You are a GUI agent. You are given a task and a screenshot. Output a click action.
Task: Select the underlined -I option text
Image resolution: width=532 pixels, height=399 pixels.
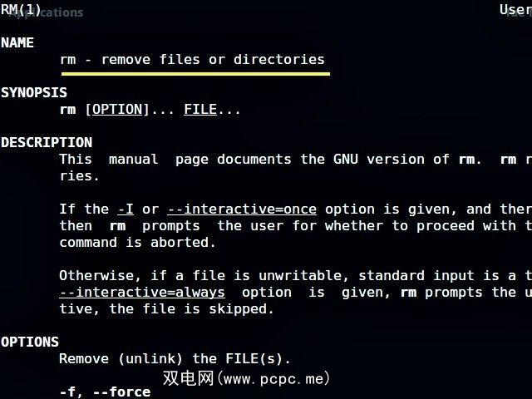pos(126,209)
